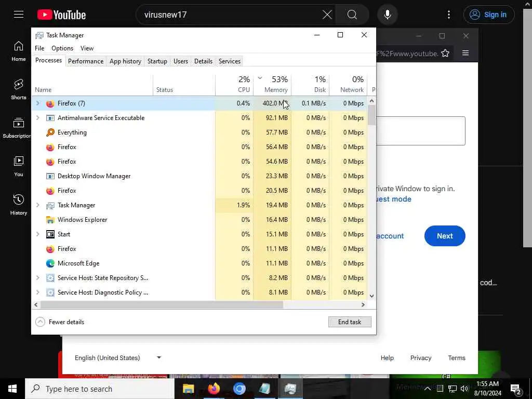The width and height of the screenshot is (532, 399).
Task: Open the You section in sidebar
Action: [x=18, y=166]
